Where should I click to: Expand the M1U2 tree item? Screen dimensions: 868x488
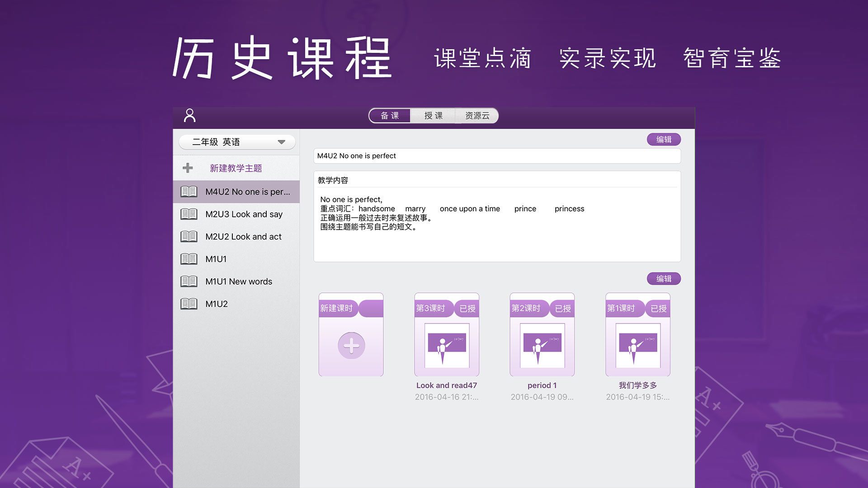coord(216,303)
